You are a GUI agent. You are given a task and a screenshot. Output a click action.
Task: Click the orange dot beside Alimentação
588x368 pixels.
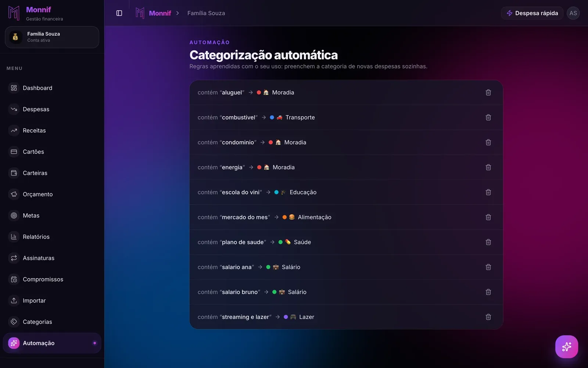click(284, 217)
